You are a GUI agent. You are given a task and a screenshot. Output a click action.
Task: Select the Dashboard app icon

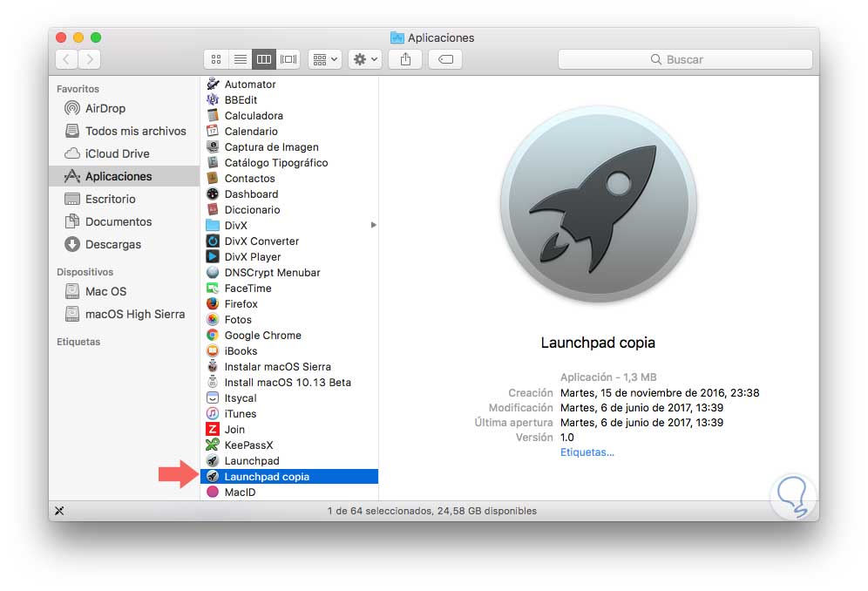213,194
